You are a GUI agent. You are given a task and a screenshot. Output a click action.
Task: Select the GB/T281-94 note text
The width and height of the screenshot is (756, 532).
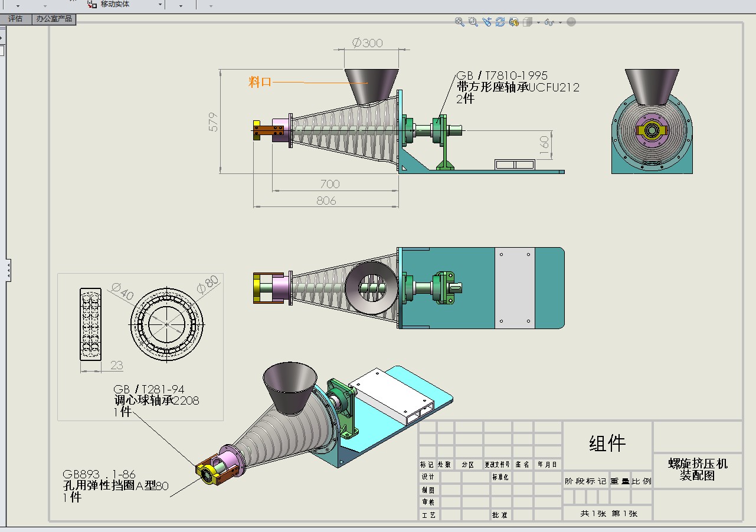tap(149, 389)
